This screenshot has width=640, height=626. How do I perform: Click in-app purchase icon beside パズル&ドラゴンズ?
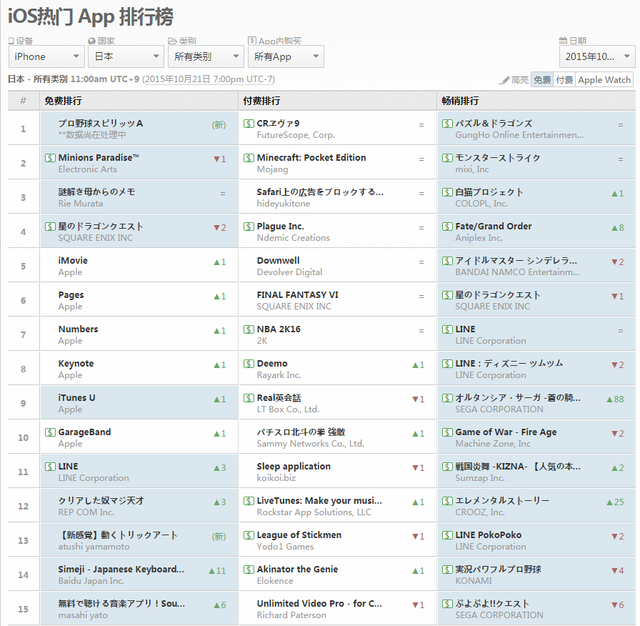click(447, 123)
